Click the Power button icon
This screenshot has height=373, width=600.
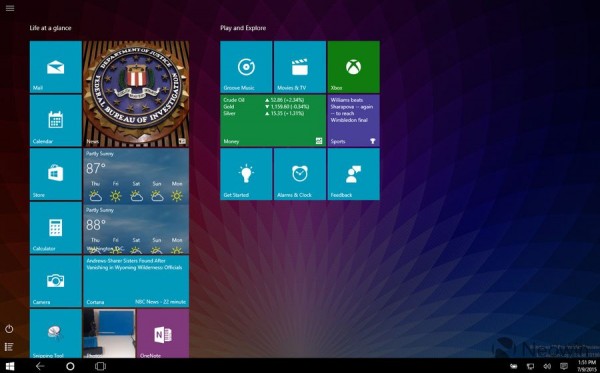tap(9, 329)
